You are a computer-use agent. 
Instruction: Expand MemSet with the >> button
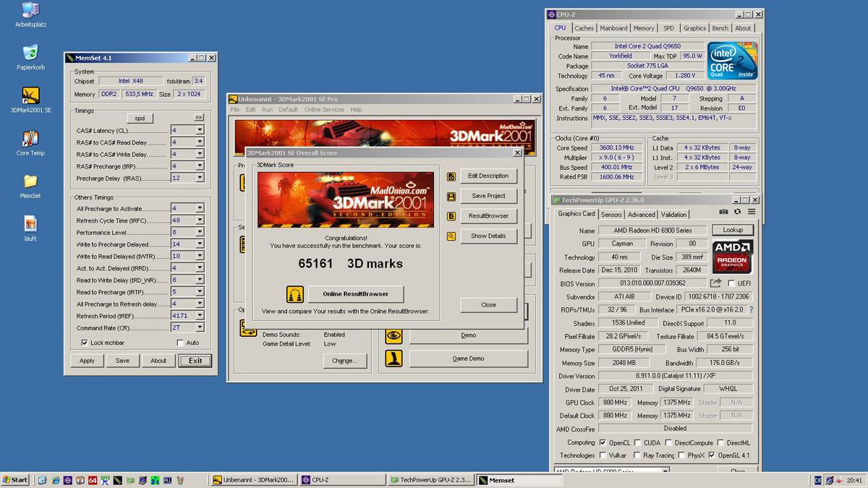[x=199, y=117]
